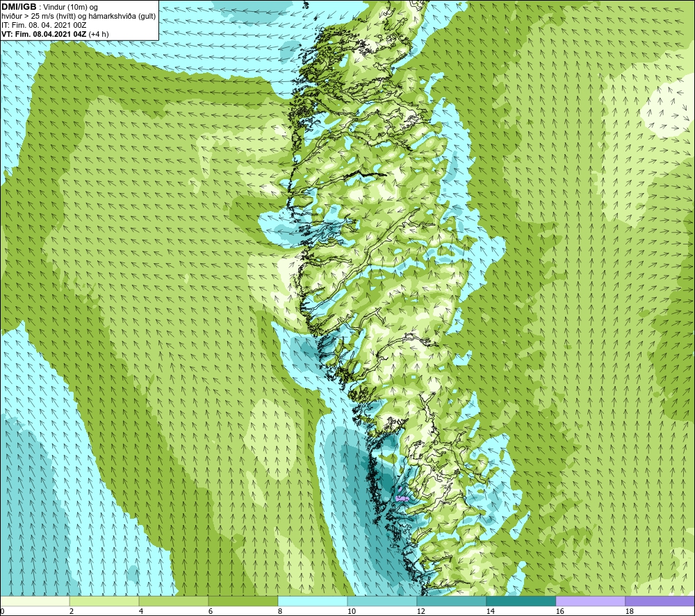Click the 4–6 m/s green legend swatch
Image resolution: width=695 pixels, height=616 pixels.
point(174,601)
